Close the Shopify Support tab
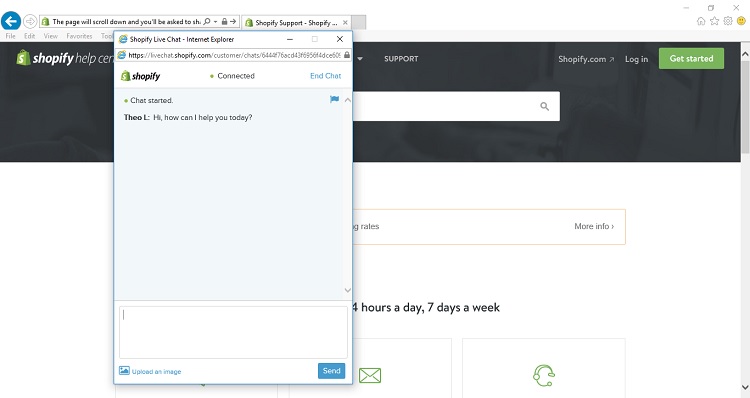Image resolution: width=750 pixels, height=398 pixels. coord(345,22)
